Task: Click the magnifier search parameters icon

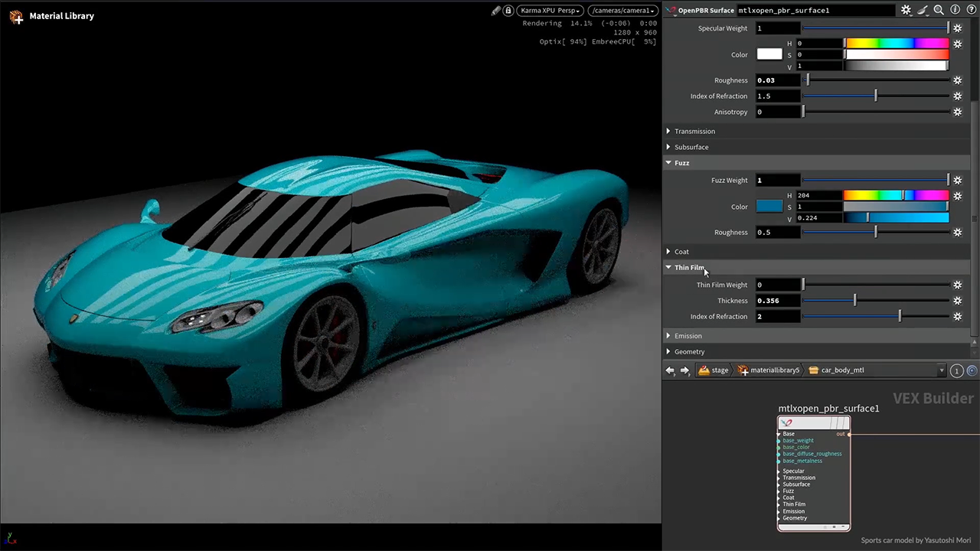Action: tap(939, 10)
